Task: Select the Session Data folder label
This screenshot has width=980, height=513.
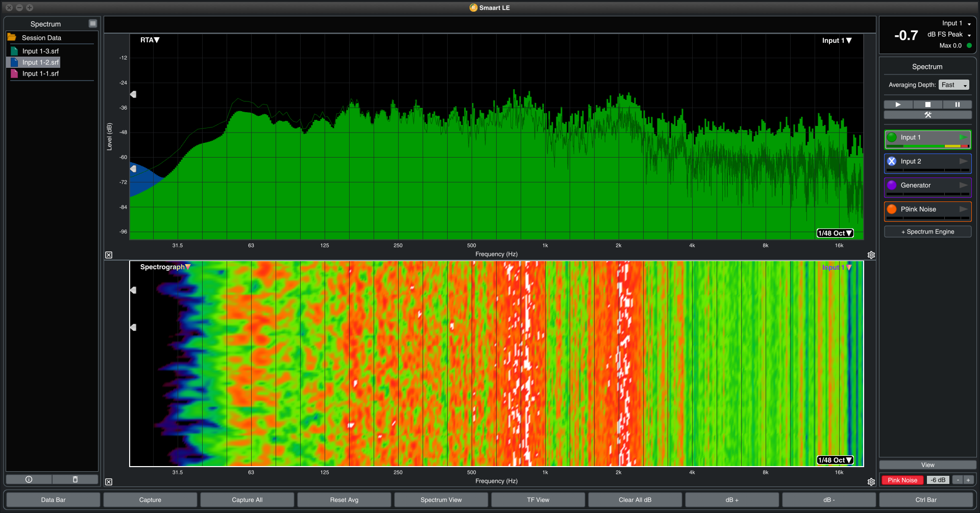Action: pos(41,38)
